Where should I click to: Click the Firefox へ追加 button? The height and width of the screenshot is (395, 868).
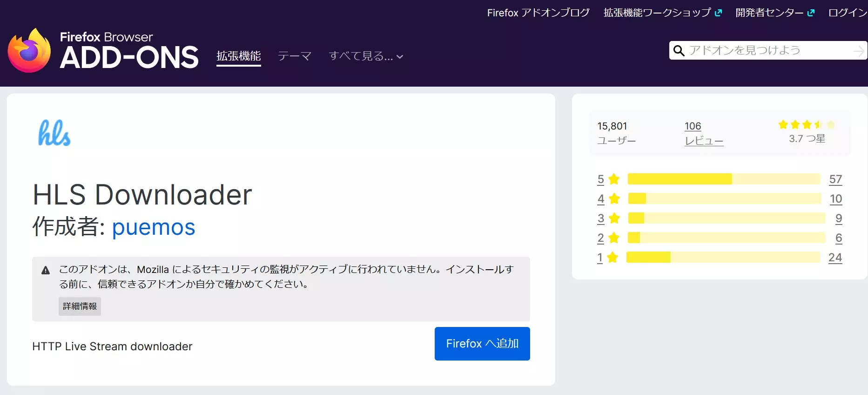point(482,344)
